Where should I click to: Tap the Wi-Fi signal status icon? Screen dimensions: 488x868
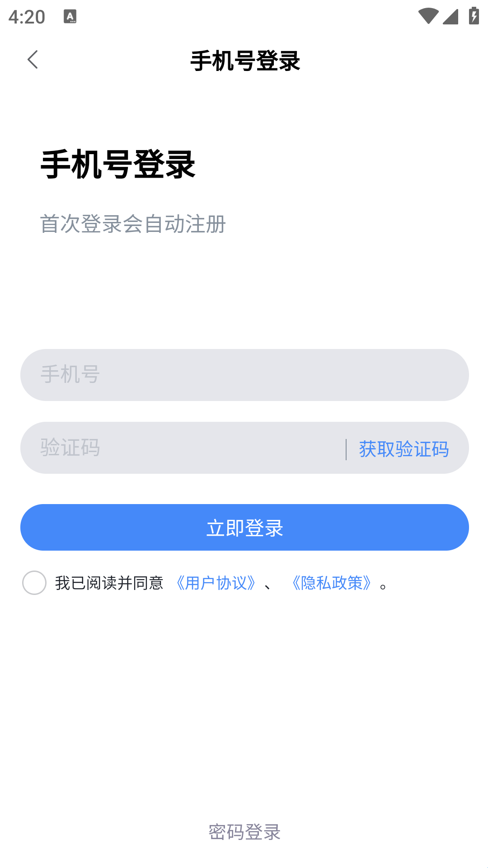pos(427,16)
